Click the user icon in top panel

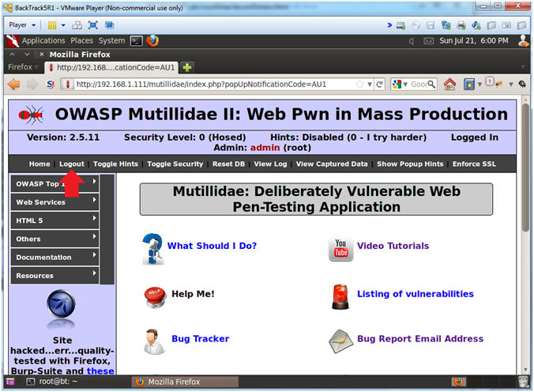pos(524,40)
